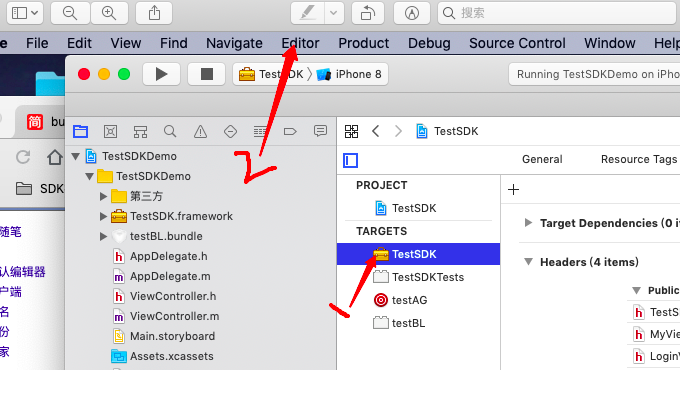Show the Preview markup toolbar

412,13
